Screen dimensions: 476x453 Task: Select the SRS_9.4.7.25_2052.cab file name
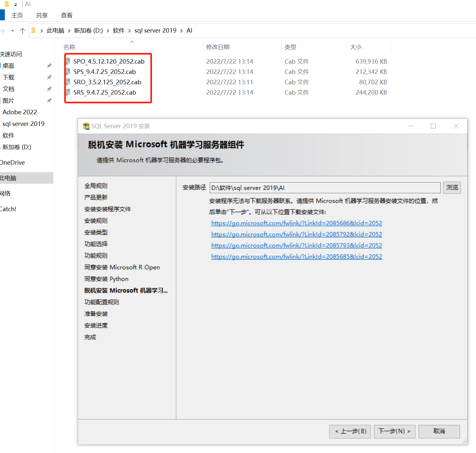[x=105, y=93]
